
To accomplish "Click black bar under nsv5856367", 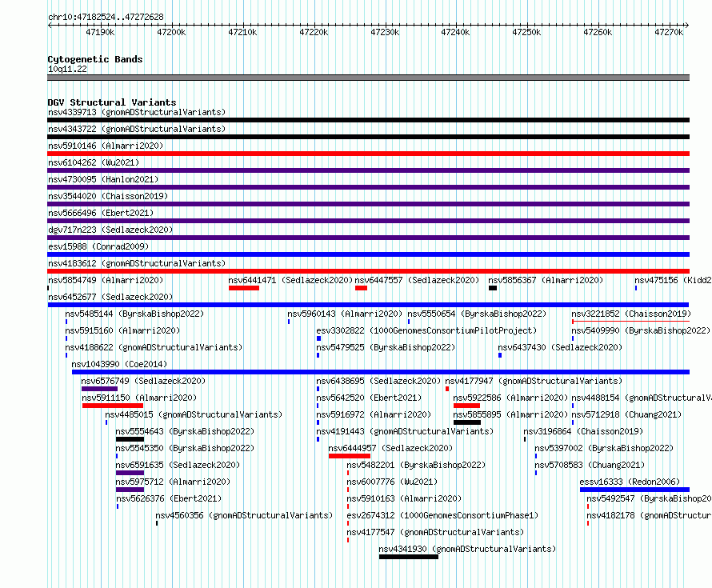I will (493, 288).
